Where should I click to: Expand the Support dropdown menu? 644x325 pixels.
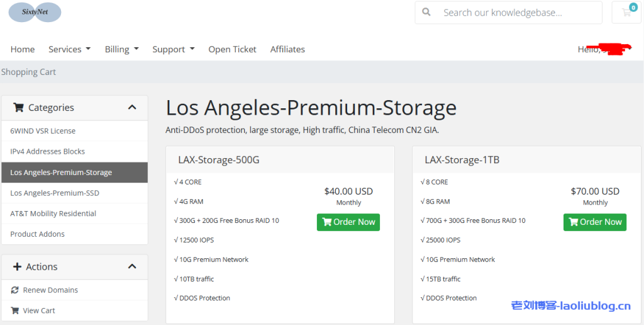pyautogui.click(x=173, y=49)
